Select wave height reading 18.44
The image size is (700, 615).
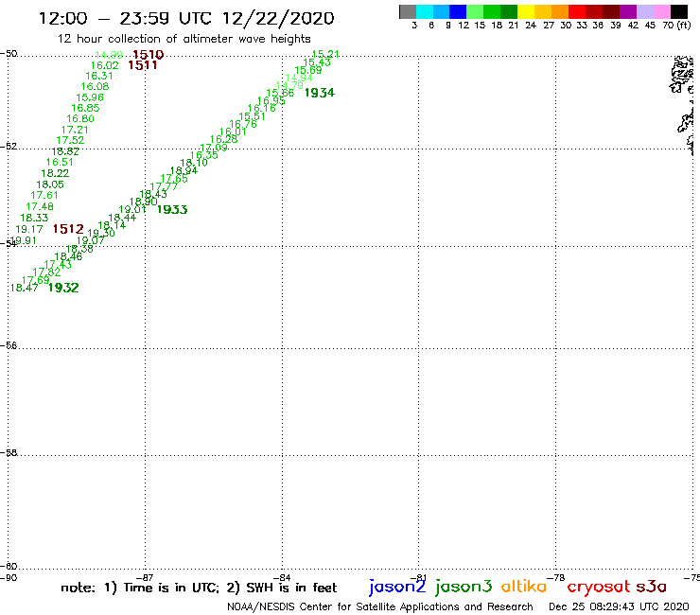tap(122, 218)
